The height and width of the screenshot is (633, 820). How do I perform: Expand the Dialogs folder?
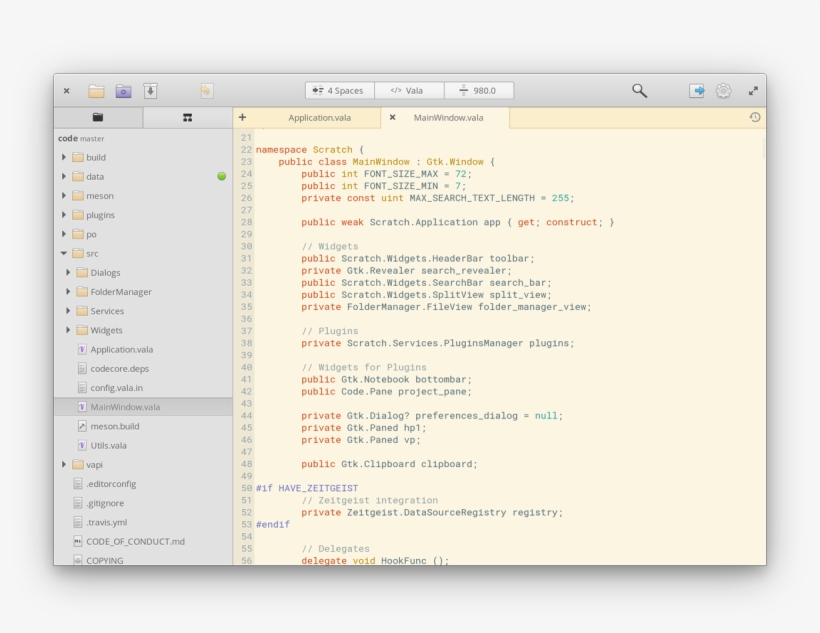click(68, 272)
